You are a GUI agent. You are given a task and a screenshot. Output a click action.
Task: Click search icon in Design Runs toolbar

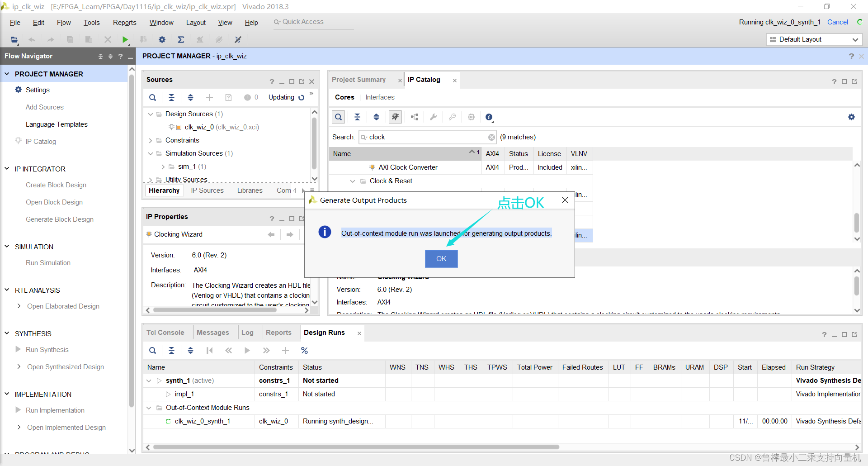tap(153, 350)
